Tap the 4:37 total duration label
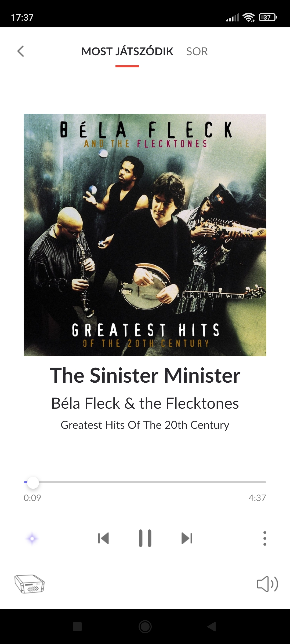 [257, 498]
